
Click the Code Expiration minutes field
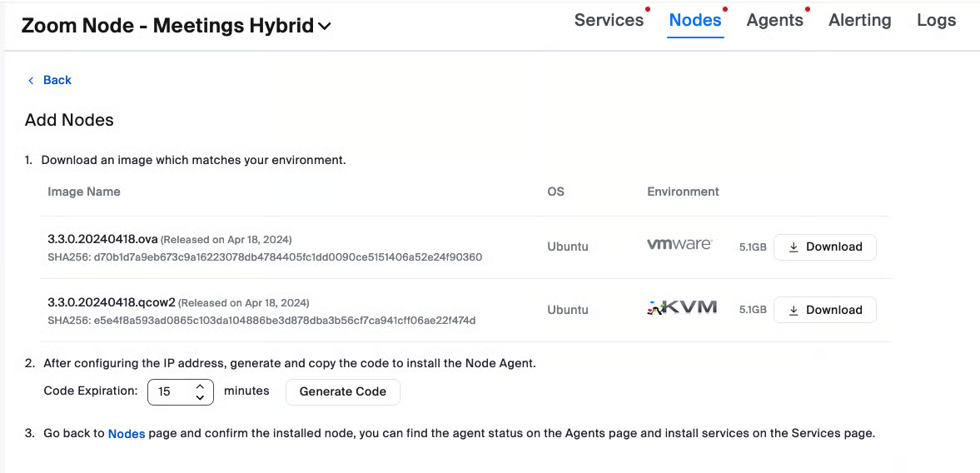(x=171, y=391)
